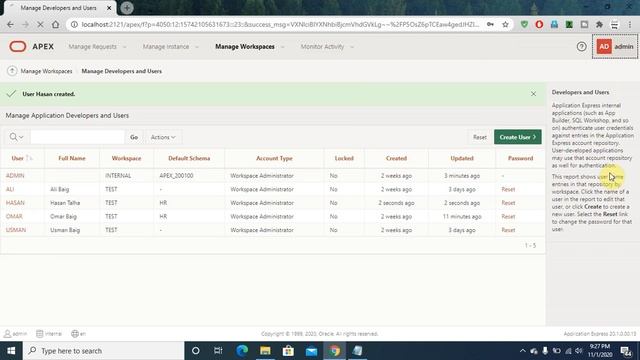Viewport: 640px width, 360px height.
Task: Click the admin user footer icon
Action: click(7, 334)
